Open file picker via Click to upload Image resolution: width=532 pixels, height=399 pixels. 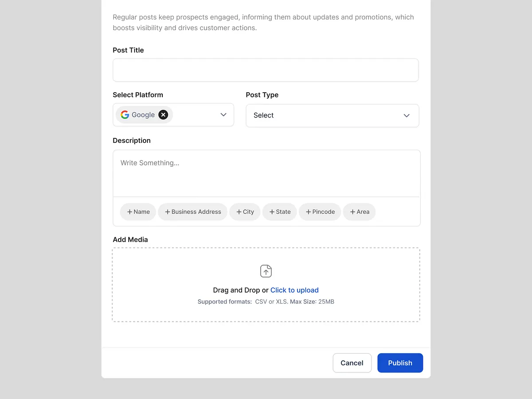[x=294, y=290]
